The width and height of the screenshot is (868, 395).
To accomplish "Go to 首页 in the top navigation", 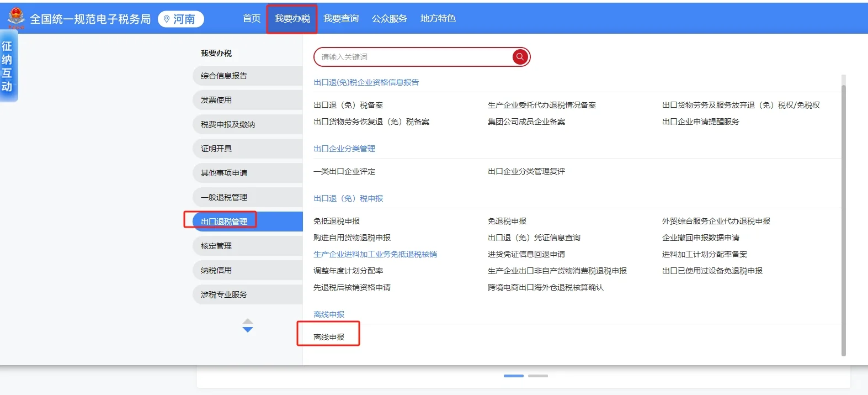I will (x=252, y=18).
